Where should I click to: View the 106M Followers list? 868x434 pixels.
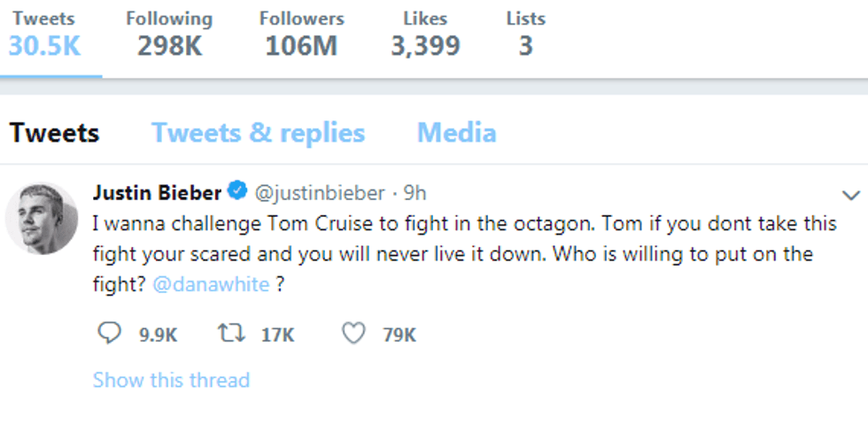click(301, 34)
